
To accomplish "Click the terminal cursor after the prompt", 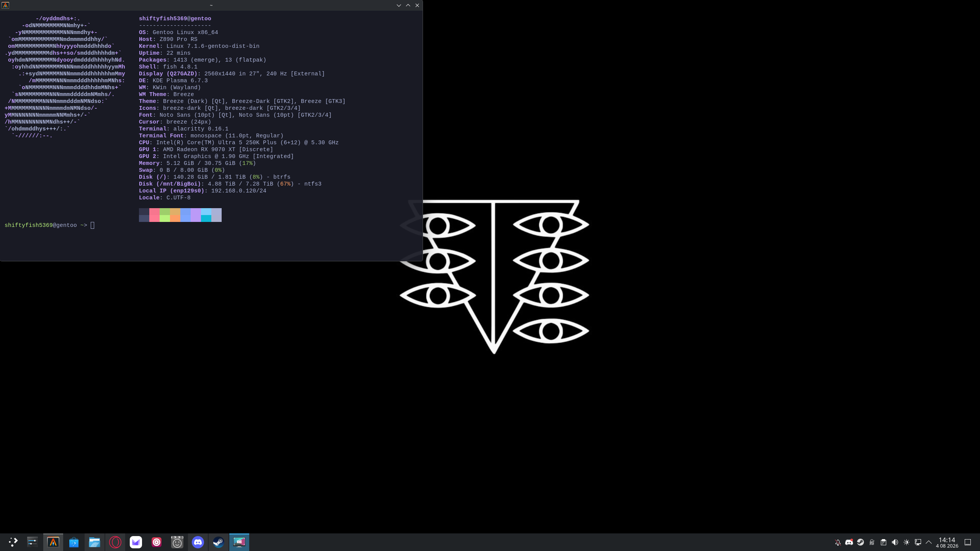I will (92, 225).
